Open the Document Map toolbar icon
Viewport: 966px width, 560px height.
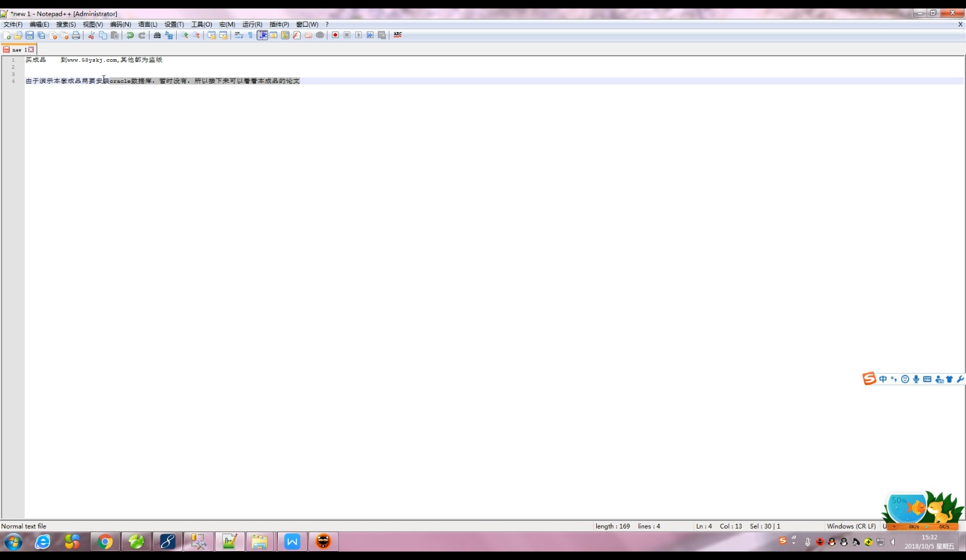click(x=285, y=35)
